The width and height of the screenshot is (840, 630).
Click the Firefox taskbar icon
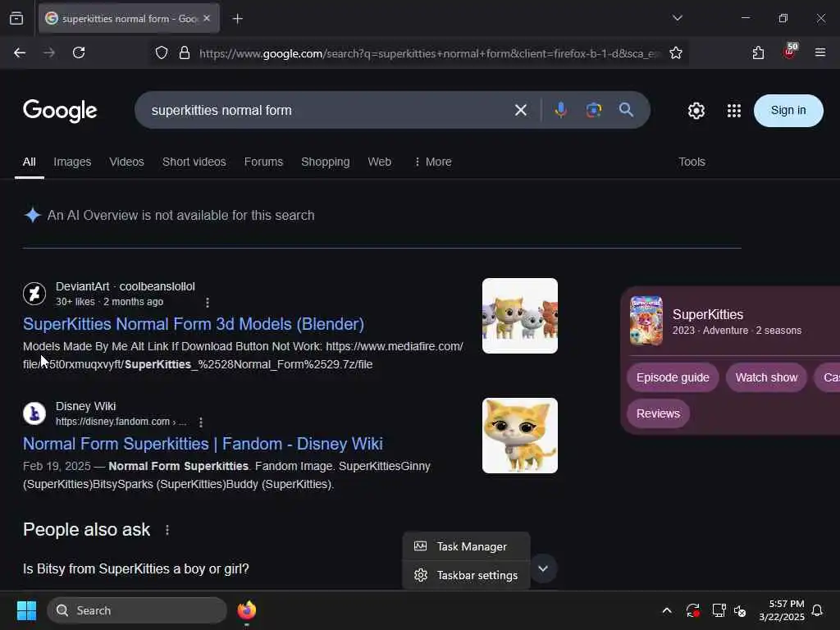click(x=246, y=610)
